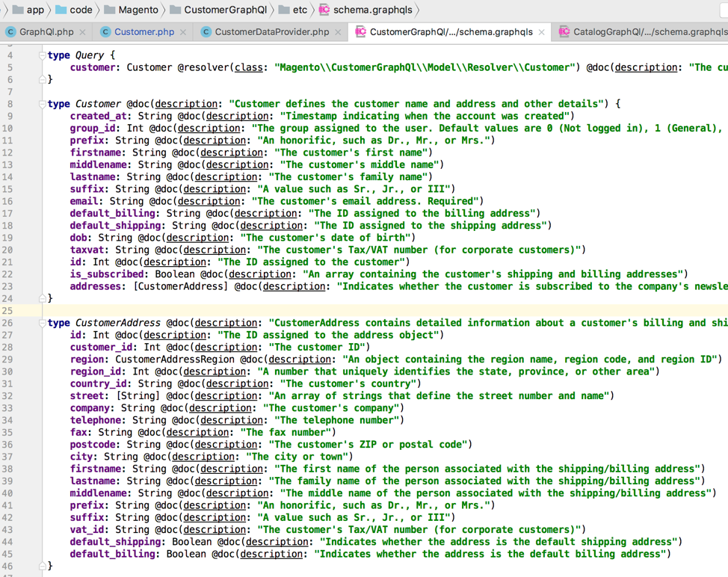Image resolution: width=728 pixels, height=577 pixels.
Task: Open the app breadcrumb item
Action: (x=35, y=10)
